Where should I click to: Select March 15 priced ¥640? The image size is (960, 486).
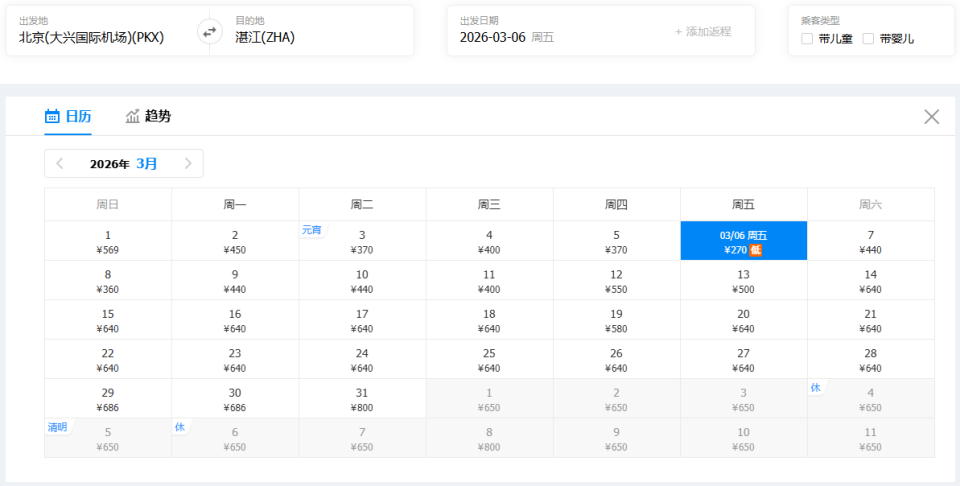(x=108, y=320)
